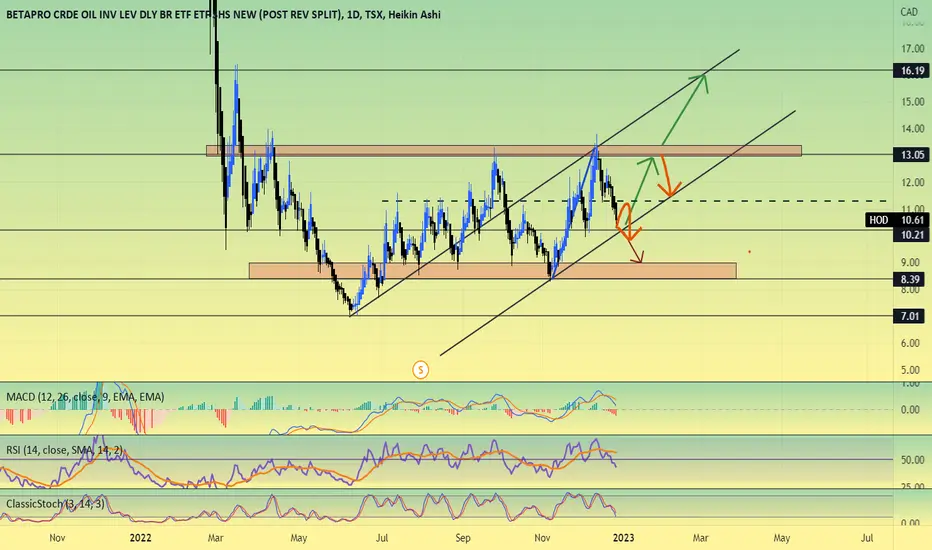932x550 pixels.
Task: Click the 9.00 tick on price scale
Action: [x=911, y=262]
